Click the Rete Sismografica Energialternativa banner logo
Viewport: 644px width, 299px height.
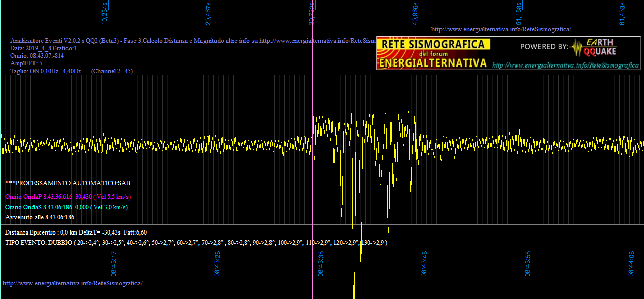coord(433,53)
